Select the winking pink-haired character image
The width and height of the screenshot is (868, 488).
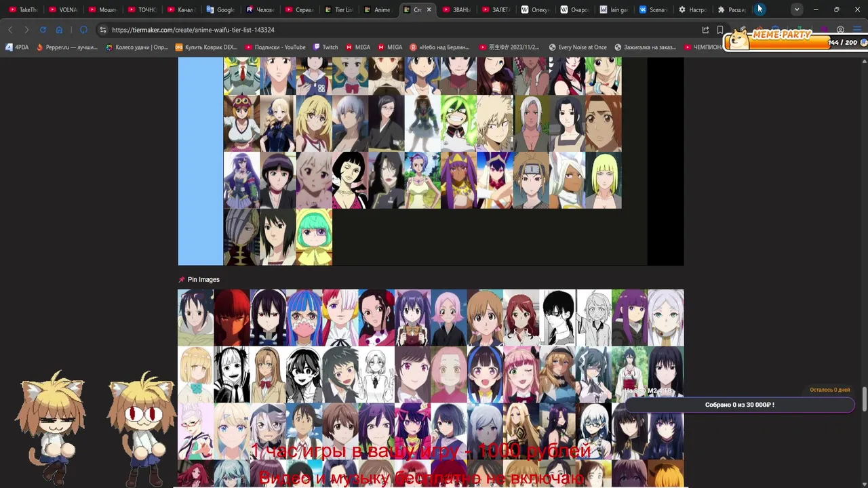[x=521, y=375]
